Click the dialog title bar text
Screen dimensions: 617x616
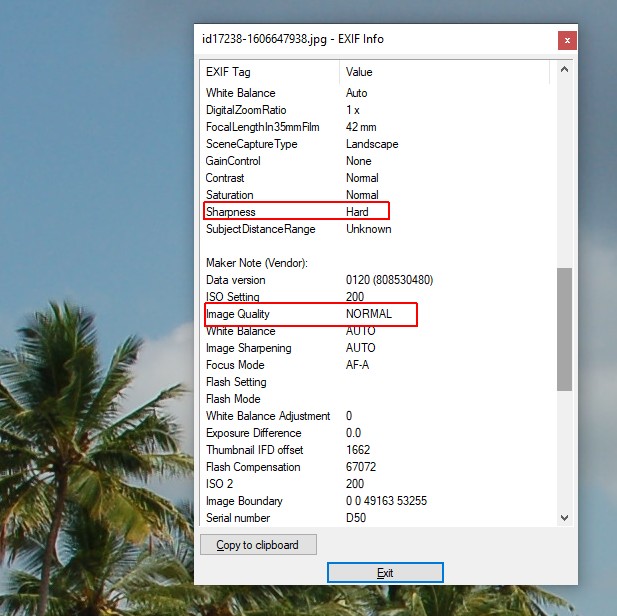[292, 39]
